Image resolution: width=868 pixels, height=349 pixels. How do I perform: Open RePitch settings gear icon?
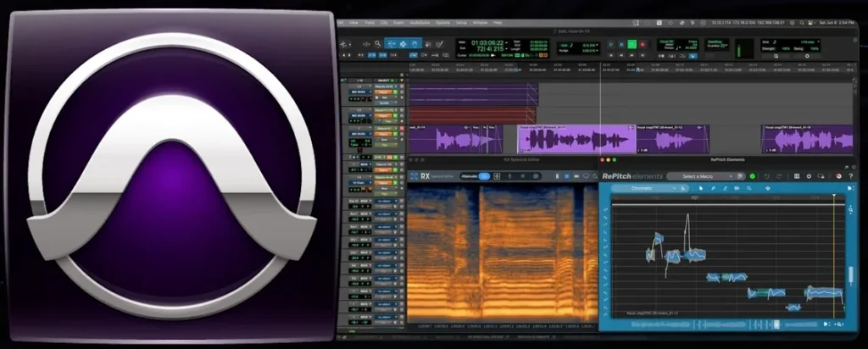tap(838, 176)
